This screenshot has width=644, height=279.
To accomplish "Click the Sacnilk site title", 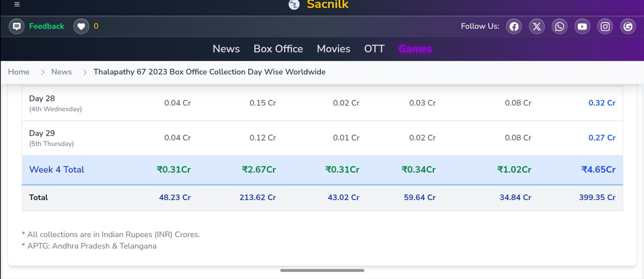I will click(327, 4).
